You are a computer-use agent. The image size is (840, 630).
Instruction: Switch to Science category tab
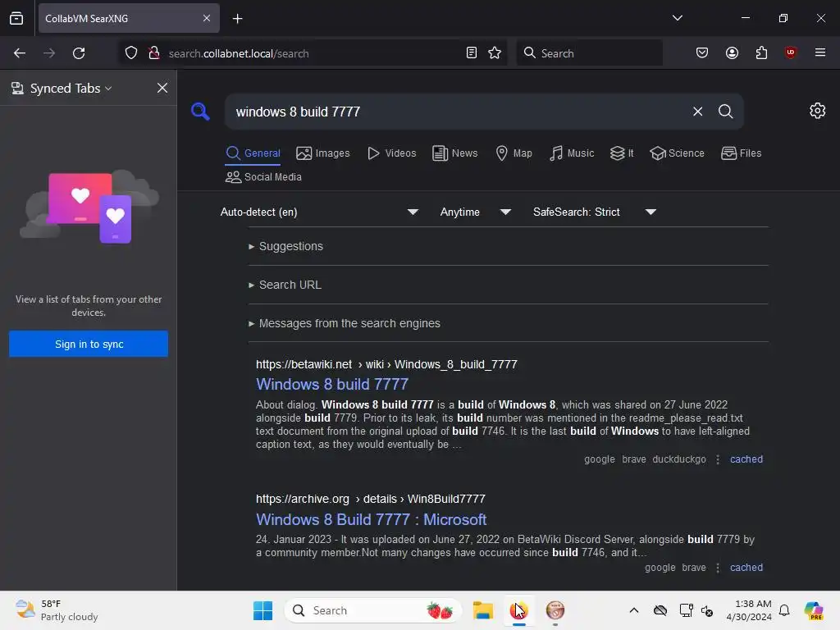click(677, 153)
